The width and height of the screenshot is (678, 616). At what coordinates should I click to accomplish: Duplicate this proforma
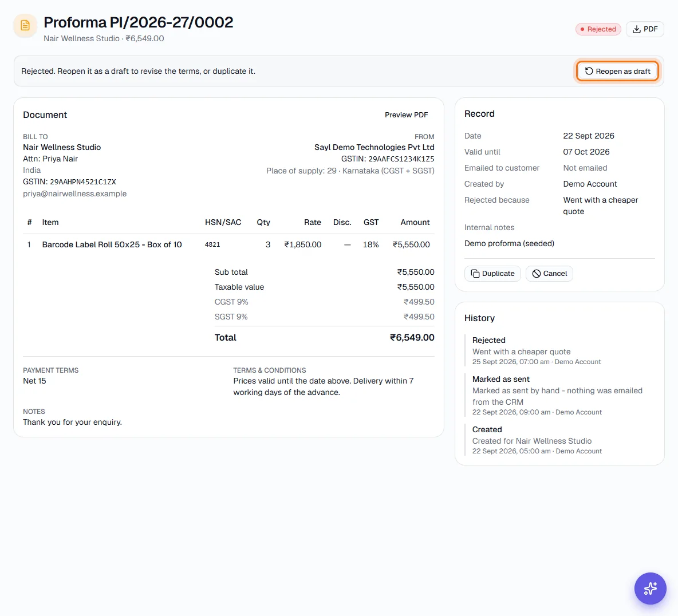(492, 273)
